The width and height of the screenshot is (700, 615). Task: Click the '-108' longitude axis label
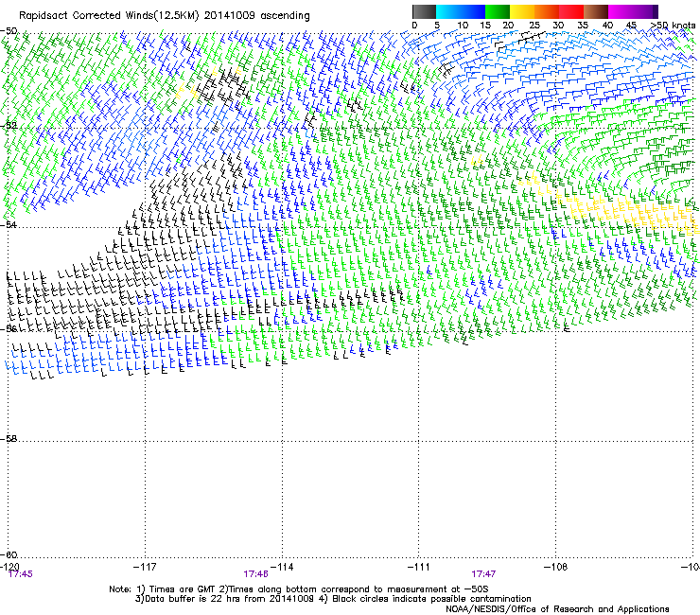[x=556, y=567]
